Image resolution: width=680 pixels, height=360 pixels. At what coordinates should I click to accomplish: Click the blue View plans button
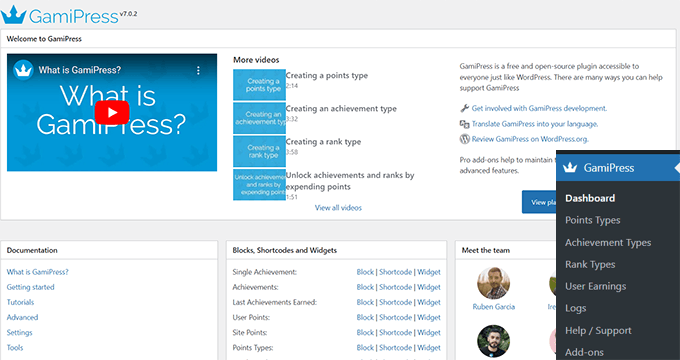tap(539, 202)
